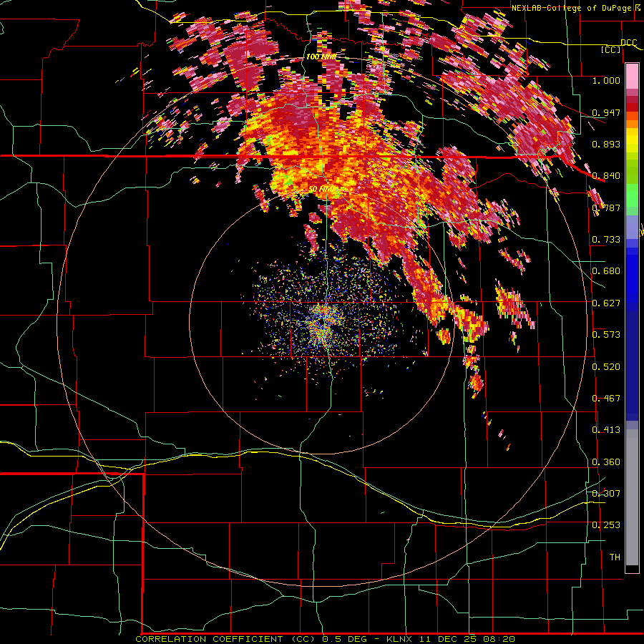Pick the gray band at color bar bottom
The width and height of the screenshot is (644, 644).
pos(632,497)
